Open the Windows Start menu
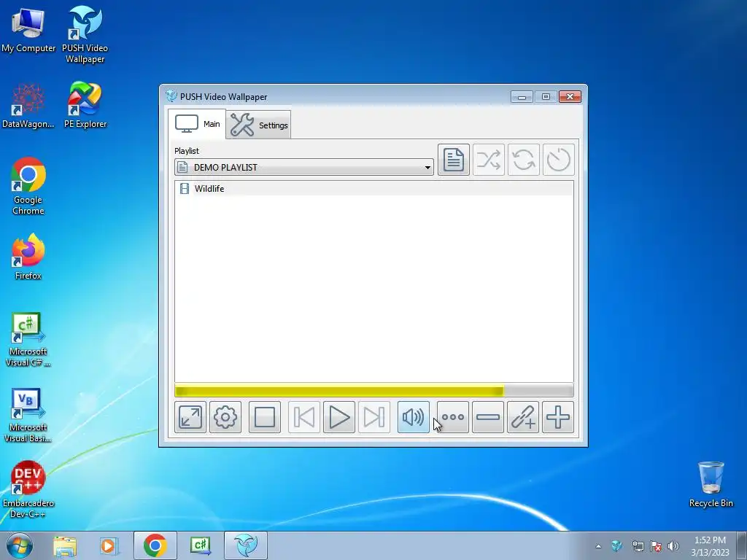Screen dimensions: 747x560 20,545
